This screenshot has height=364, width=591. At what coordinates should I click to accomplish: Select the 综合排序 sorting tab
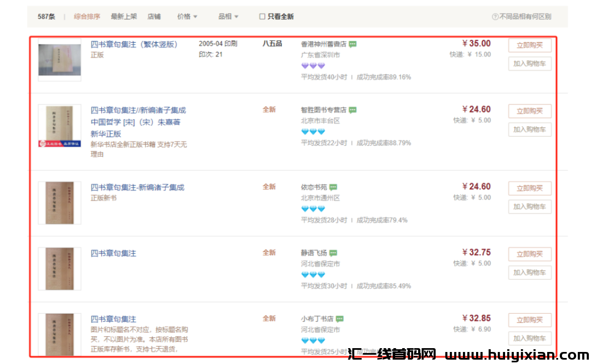(87, 16)
